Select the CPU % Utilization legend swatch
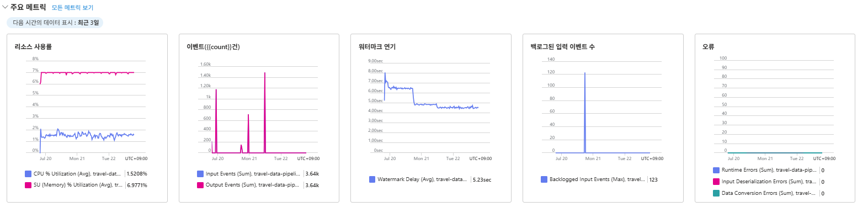The height and width of the screenshot is (207, 868). pyautogui.click(x=28, y=174)
